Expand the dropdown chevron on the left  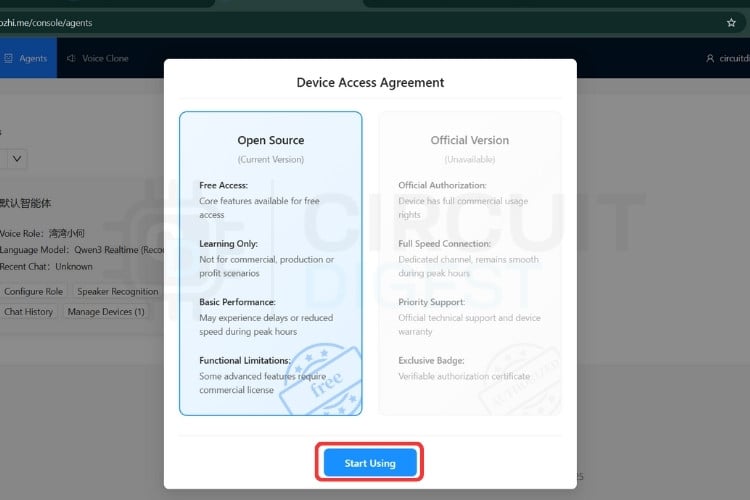coord(17,159)
